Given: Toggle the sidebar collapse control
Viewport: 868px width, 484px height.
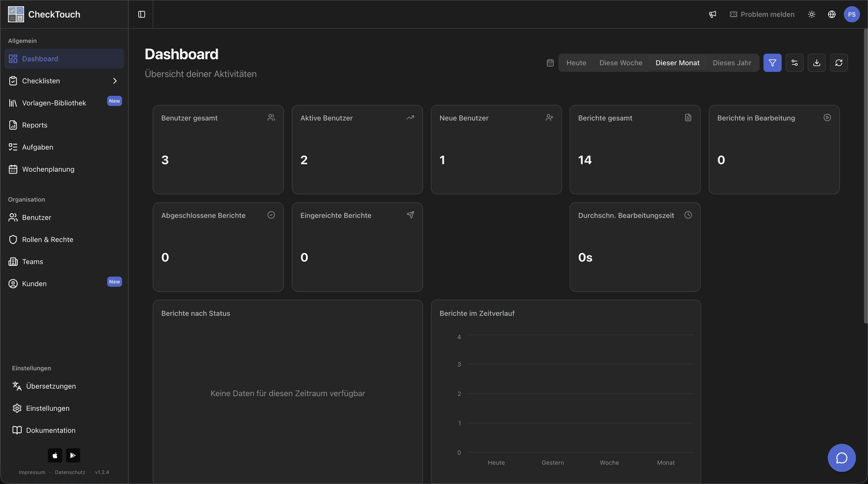Looking at the screenshot, I should [x=141, y=14].
